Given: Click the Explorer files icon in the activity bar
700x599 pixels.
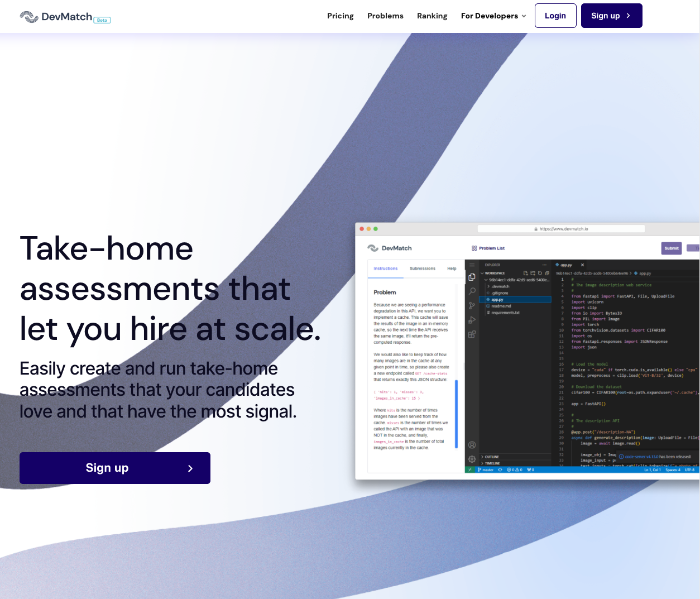Looking at the screenshot, I should point(472,277).
